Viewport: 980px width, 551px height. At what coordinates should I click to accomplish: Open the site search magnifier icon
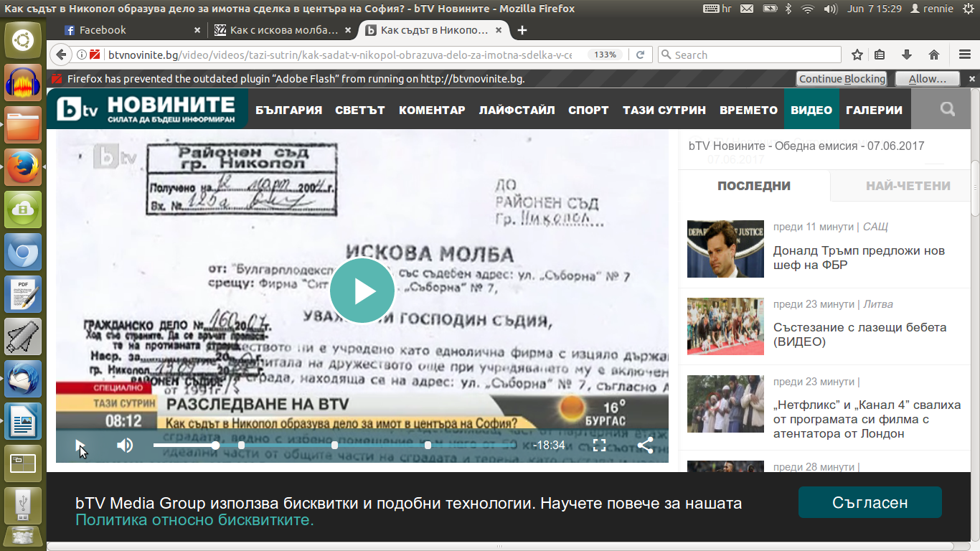point(948,109)
